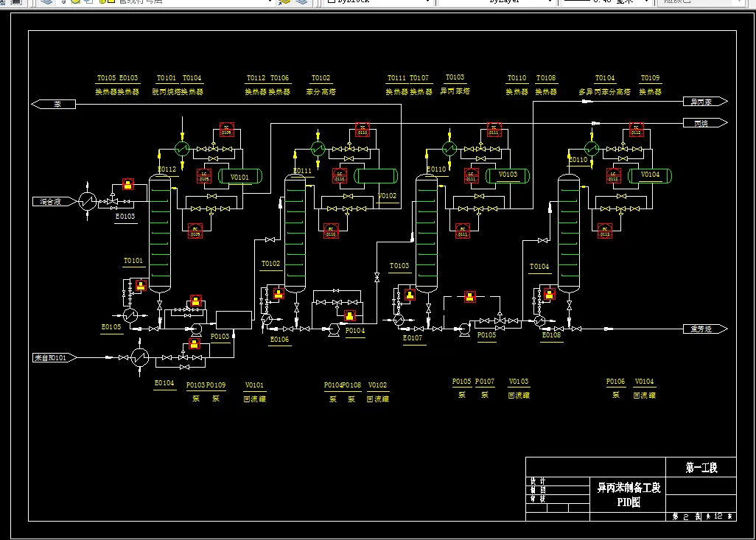Click the E0106 label text
Screen dimensions: 756x540
(280, 340)
